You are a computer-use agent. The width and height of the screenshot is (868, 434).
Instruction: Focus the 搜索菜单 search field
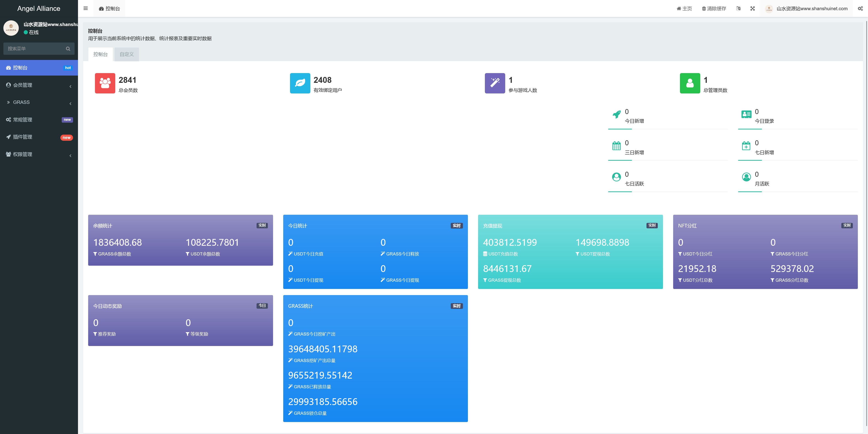pos(34,49)
